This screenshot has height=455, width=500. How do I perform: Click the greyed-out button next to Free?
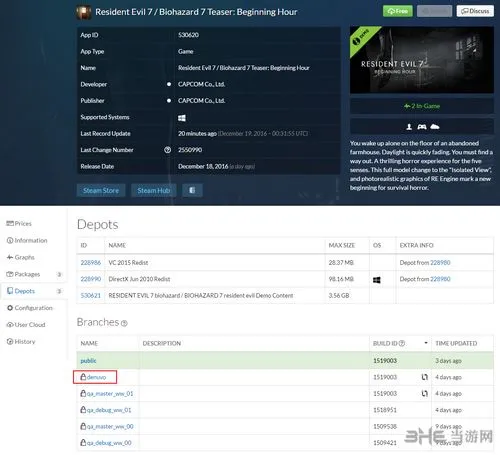(435, 11)
